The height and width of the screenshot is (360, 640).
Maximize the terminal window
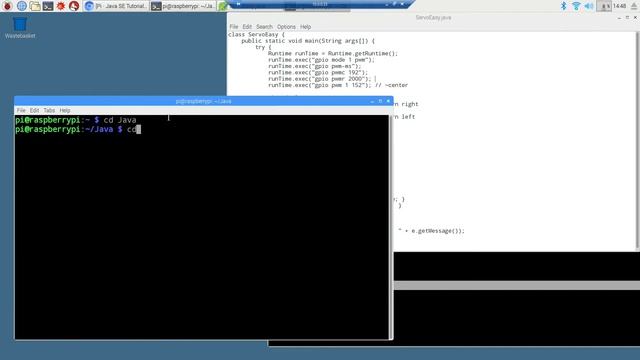(380, 101)
